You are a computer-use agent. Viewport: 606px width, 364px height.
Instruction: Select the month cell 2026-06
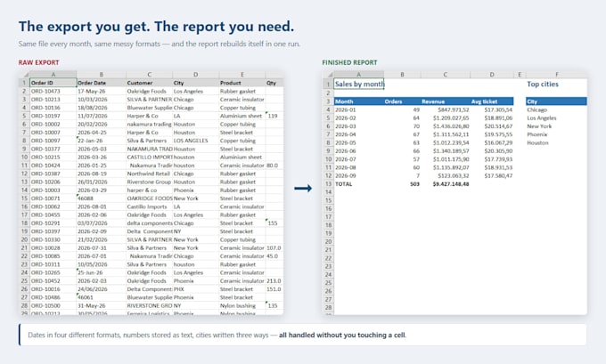[359, 151]
